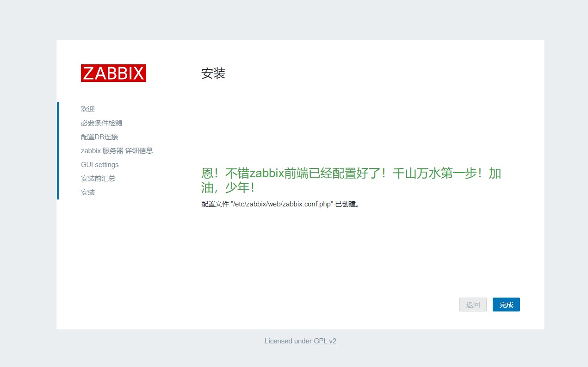Viewport: 588px width, 367px height.
Task: Click the 完成 finish button
Action: [506, 305]
